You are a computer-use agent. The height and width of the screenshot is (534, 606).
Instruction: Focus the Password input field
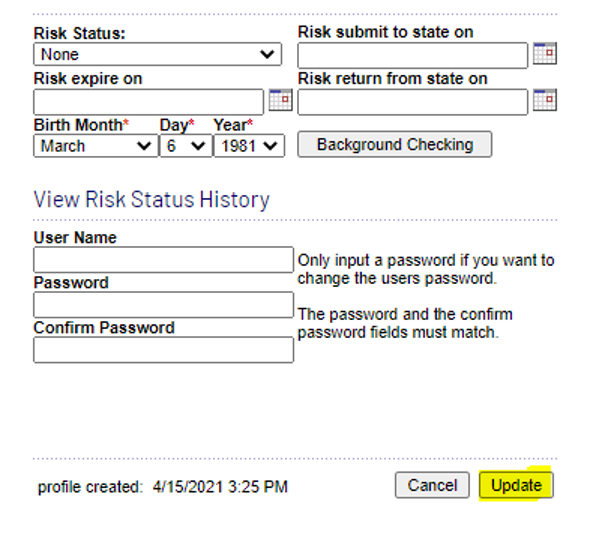[163, 305]
